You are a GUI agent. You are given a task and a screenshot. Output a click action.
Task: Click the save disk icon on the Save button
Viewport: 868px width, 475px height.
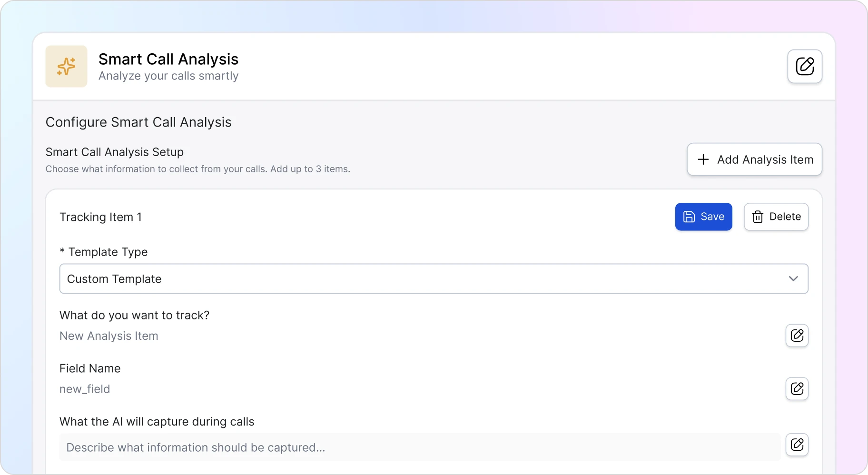click(x=690, y=217)
